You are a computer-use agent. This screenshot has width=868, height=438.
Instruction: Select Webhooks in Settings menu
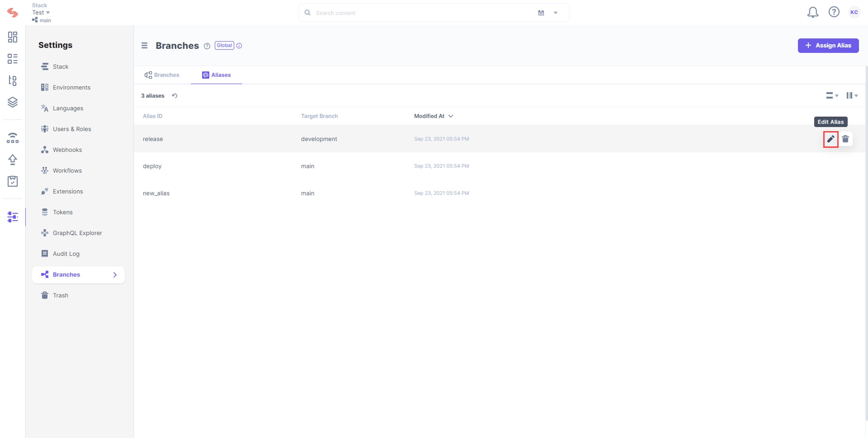pos(67,150)
